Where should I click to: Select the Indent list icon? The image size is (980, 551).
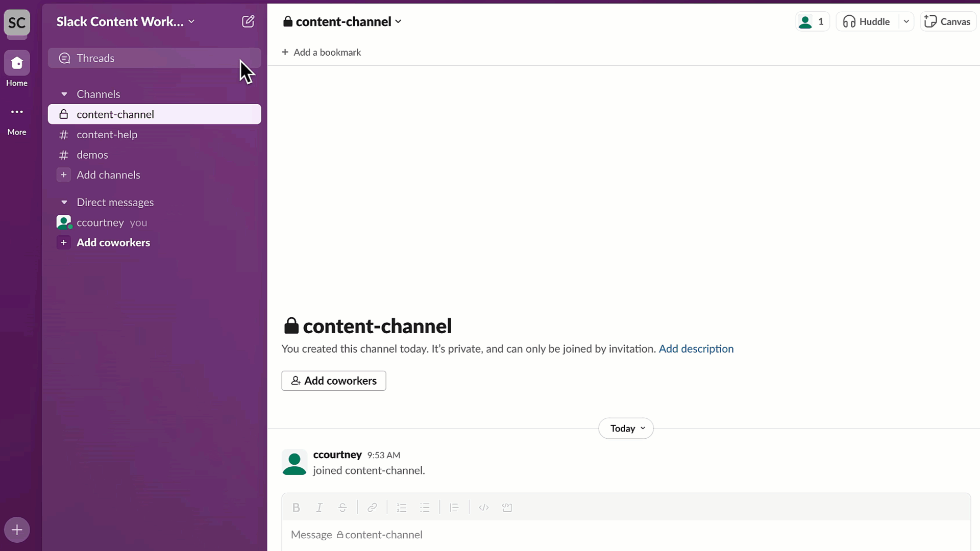coord(454,507)
